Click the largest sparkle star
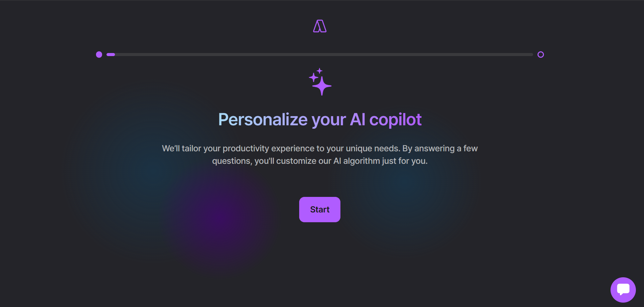Screen dimensions: 644x307 pyautogui.click(x=322, y=86)
